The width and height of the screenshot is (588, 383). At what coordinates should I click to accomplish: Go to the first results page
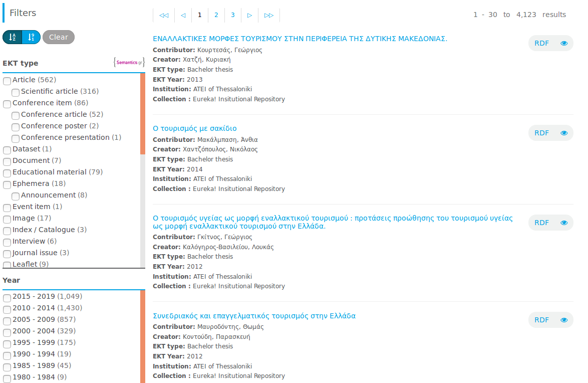point(163,15)
